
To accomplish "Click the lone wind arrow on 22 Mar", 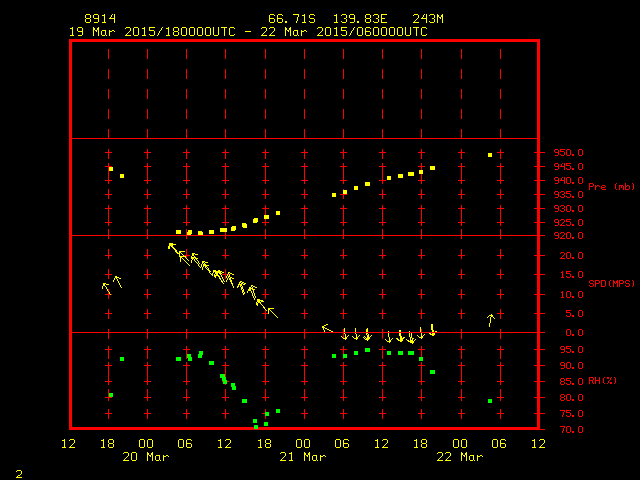I will [491, 320].
